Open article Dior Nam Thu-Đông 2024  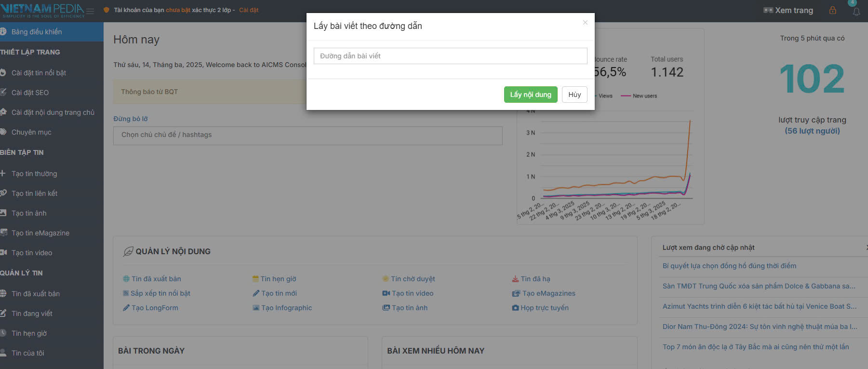(x=760, y=327)
